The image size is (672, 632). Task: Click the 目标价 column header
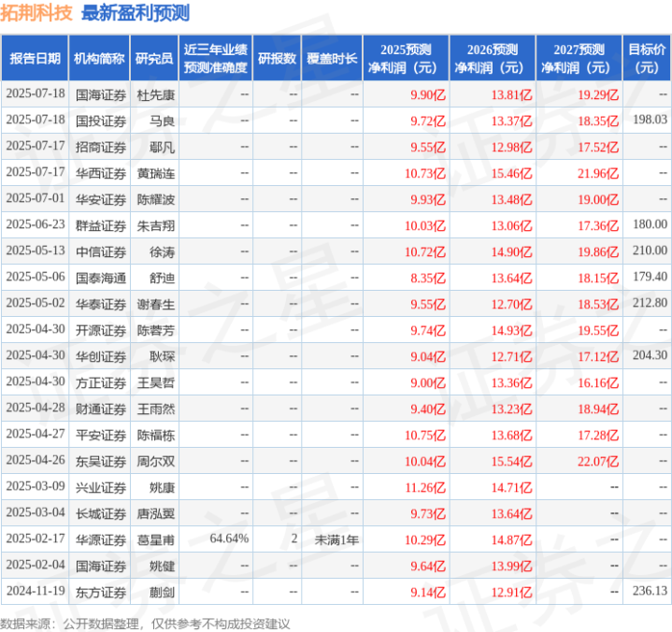[x=647, y=58]
